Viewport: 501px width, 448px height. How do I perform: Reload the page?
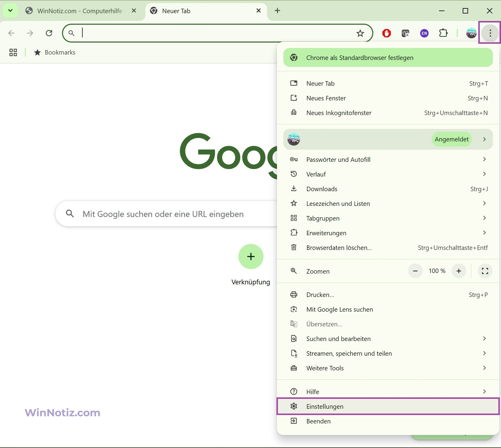click(x=49, y=33)
